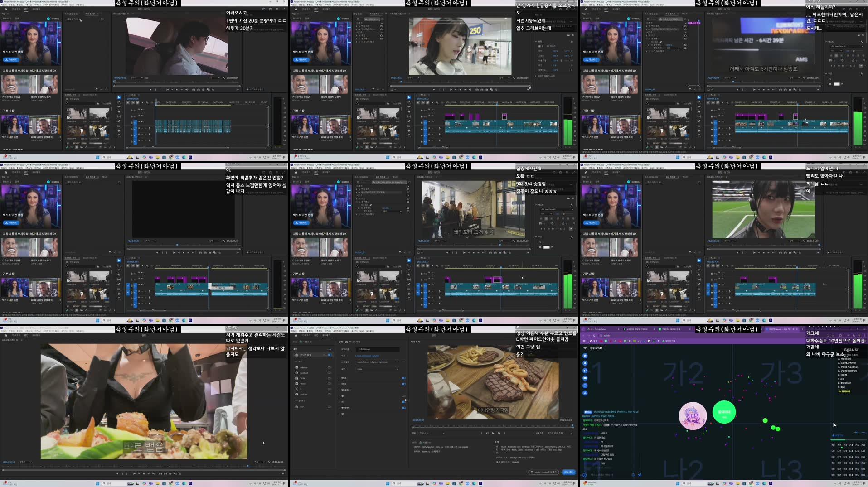Open more options beside export preset dropdown
This screenshot has height=487, width=868.
[x=403, y=362]
